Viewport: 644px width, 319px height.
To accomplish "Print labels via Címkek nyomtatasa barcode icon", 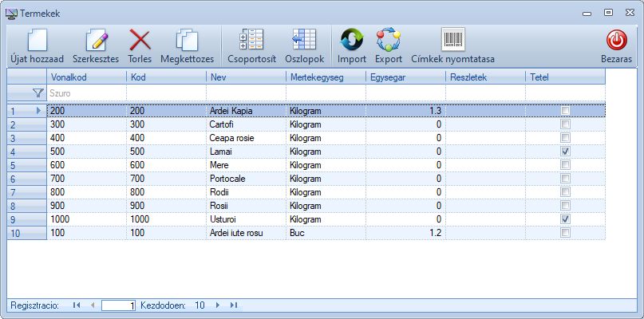I will pyautogui.click(x=453, y=39).
